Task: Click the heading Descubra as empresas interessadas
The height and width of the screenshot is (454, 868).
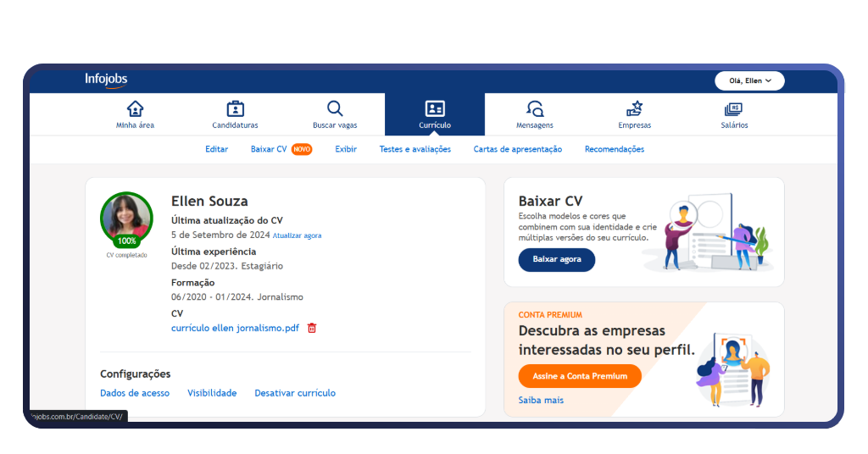Action: pos(606,340)
